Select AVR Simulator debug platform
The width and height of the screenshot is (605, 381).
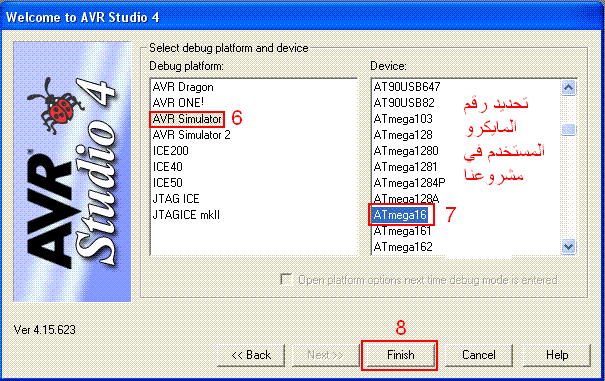187,119
